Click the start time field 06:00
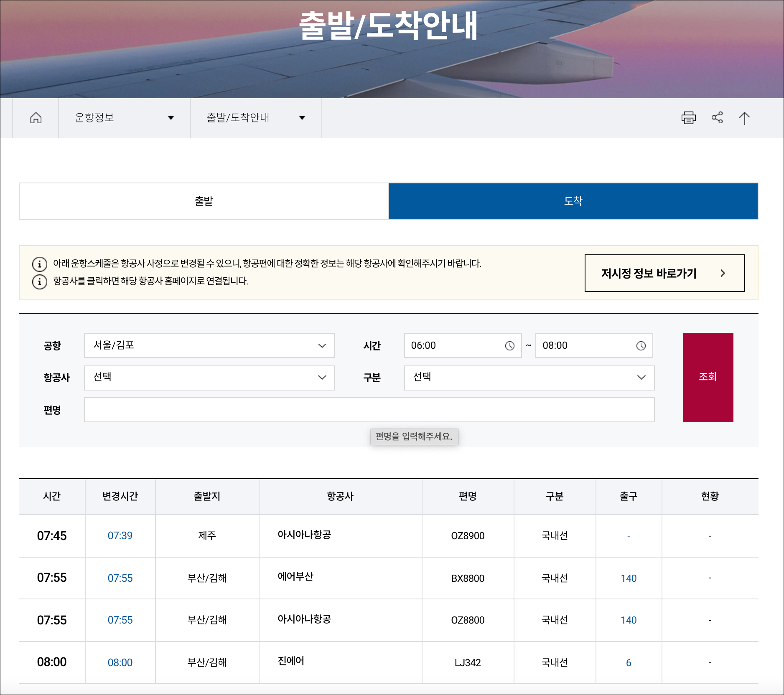 point(463,345)
